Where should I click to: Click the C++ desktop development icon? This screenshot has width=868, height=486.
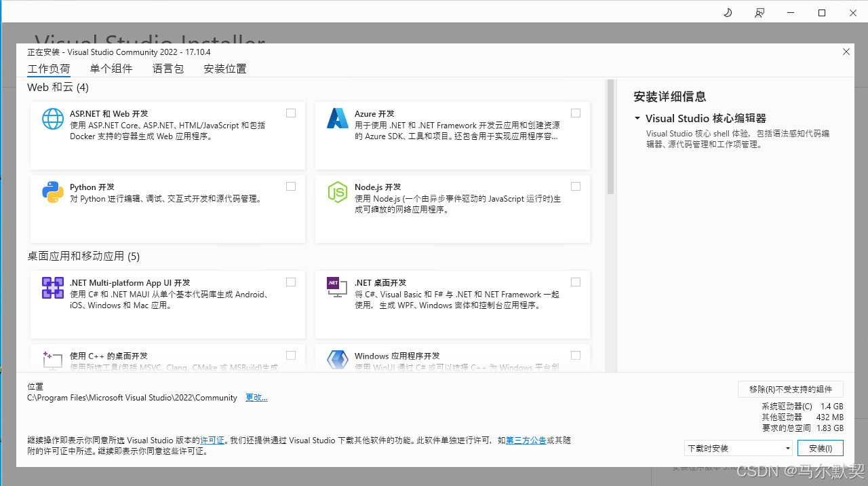click(53, 360)
